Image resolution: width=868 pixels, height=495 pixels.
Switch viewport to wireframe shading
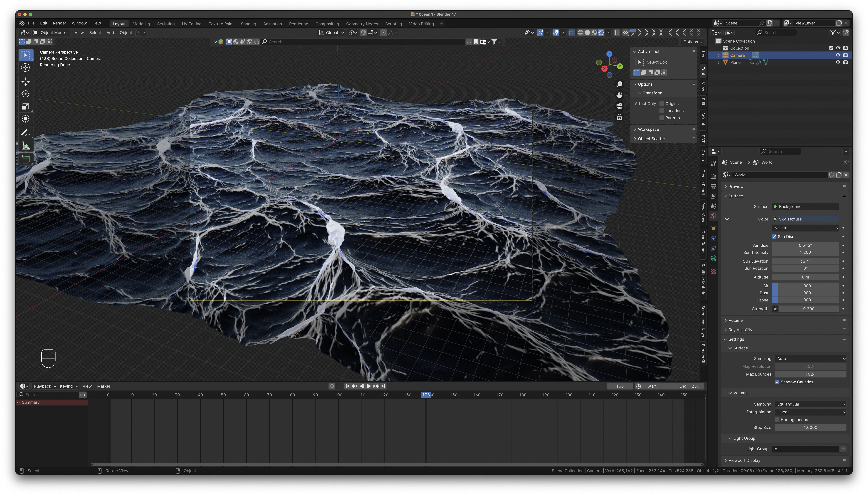click(x=580, y=33)
